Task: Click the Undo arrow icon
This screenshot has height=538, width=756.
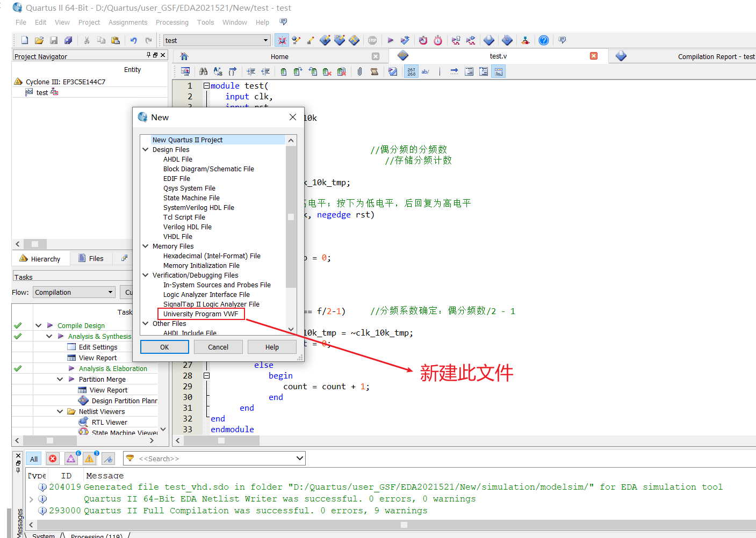Action: coord(134,40)
